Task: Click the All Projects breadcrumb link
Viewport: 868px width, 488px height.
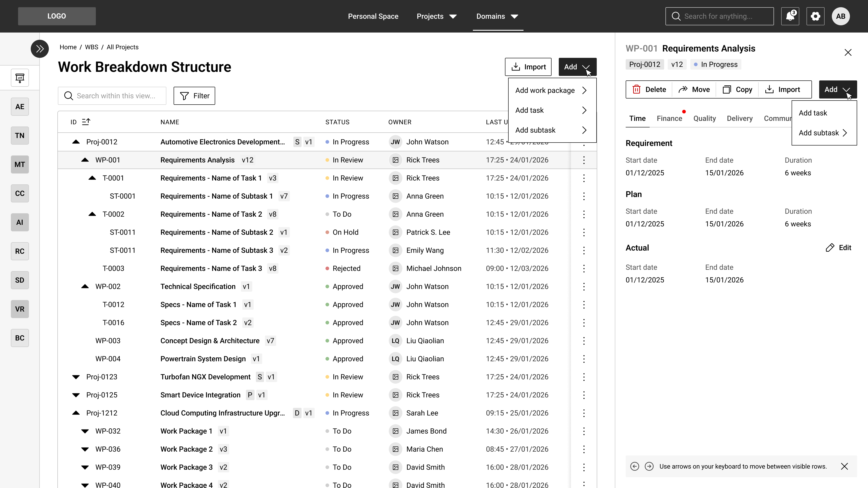Action: [x=123, y=47]
